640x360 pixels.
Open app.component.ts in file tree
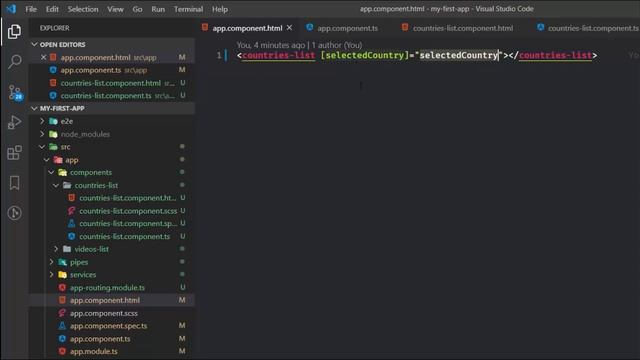tap(112, 339)
